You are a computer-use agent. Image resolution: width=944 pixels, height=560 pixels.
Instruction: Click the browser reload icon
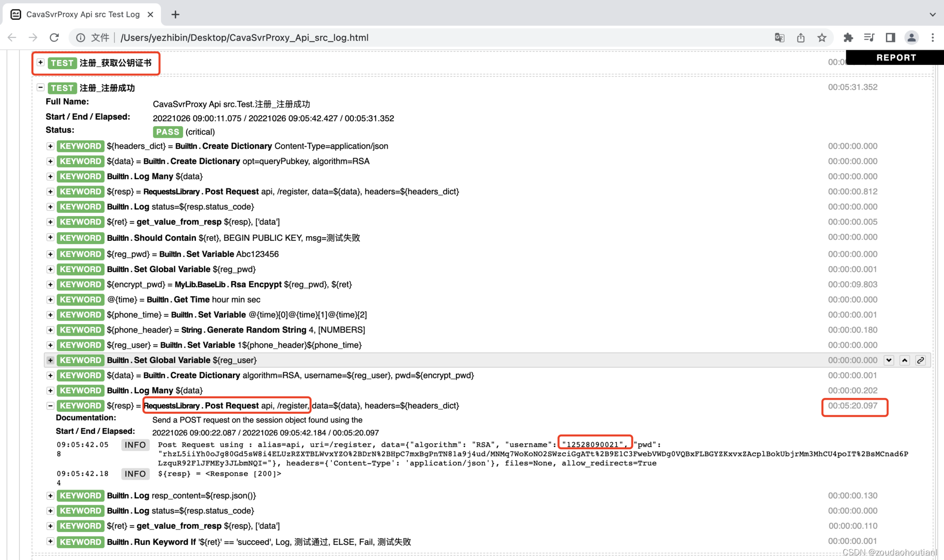pyautogui.click(x=54, y=38)
